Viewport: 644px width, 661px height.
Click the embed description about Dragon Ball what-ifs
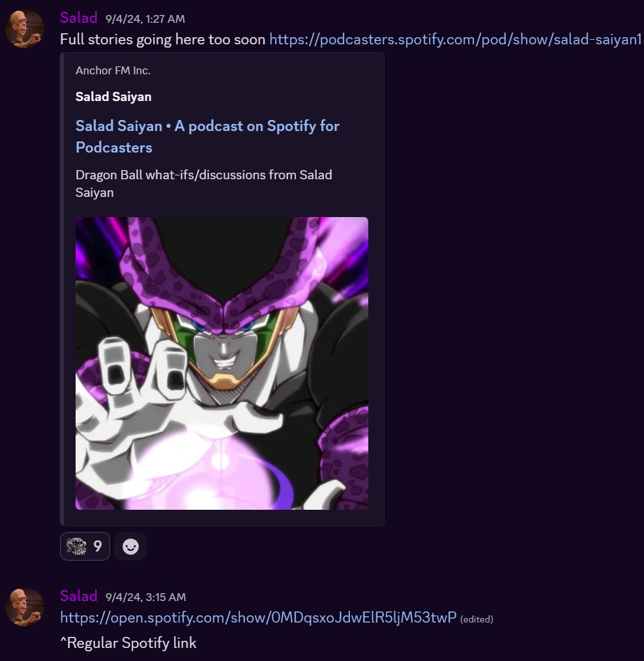coord(203,183)
